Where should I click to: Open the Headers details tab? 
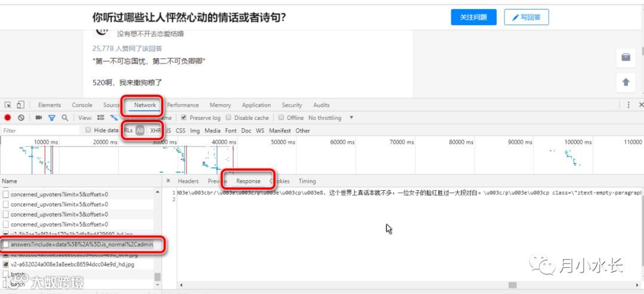(188, 181)
